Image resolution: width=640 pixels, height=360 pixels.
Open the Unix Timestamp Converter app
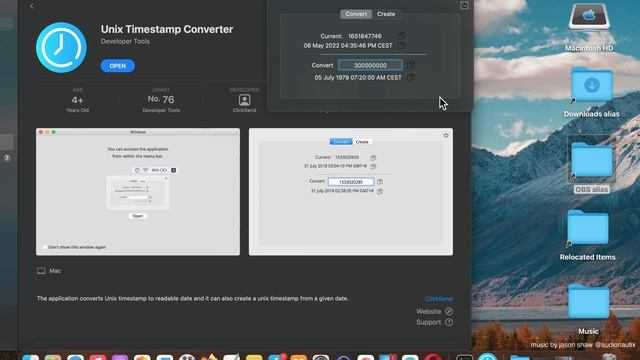point(118,66)
